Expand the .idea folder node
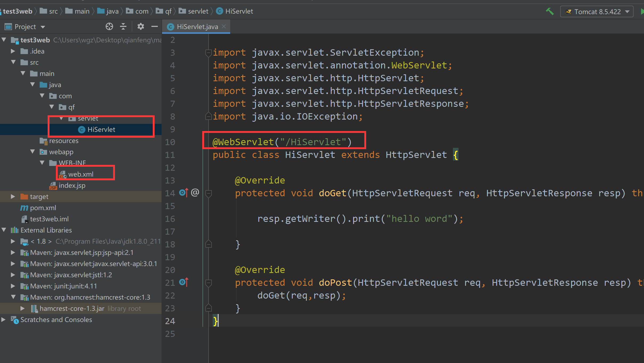Viewport: 644px width, 363px height. pyautogui.click(x=13, y=51)
